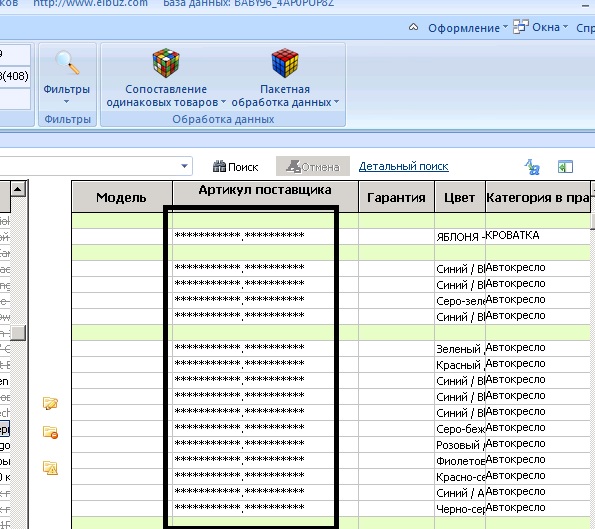The width and height of the screenshot is (595, 529).
Task: Select the КРОВАТКА category cell
Action: (538, 236)
